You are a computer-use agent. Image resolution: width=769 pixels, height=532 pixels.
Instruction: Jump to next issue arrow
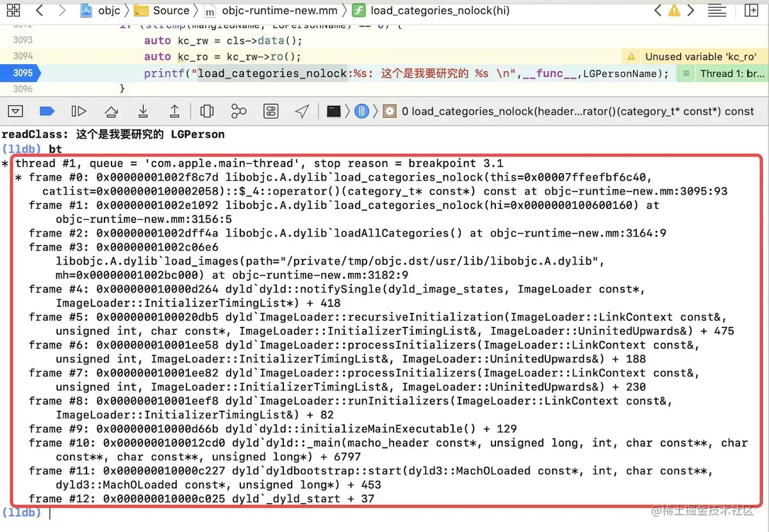pyautogui.click(x=690, y=10)
